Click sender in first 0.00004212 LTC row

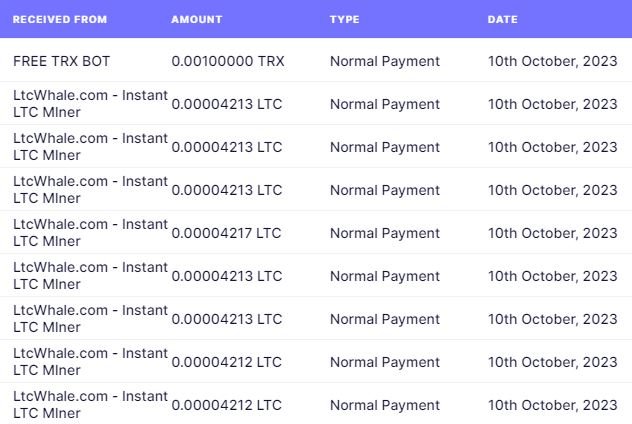(90, 362)
